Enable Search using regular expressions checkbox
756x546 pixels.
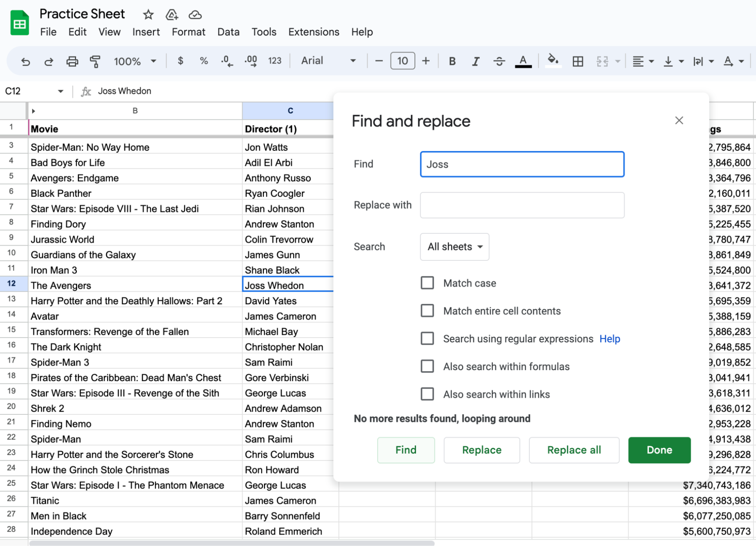pyautogui.click(x=427, y=338)
